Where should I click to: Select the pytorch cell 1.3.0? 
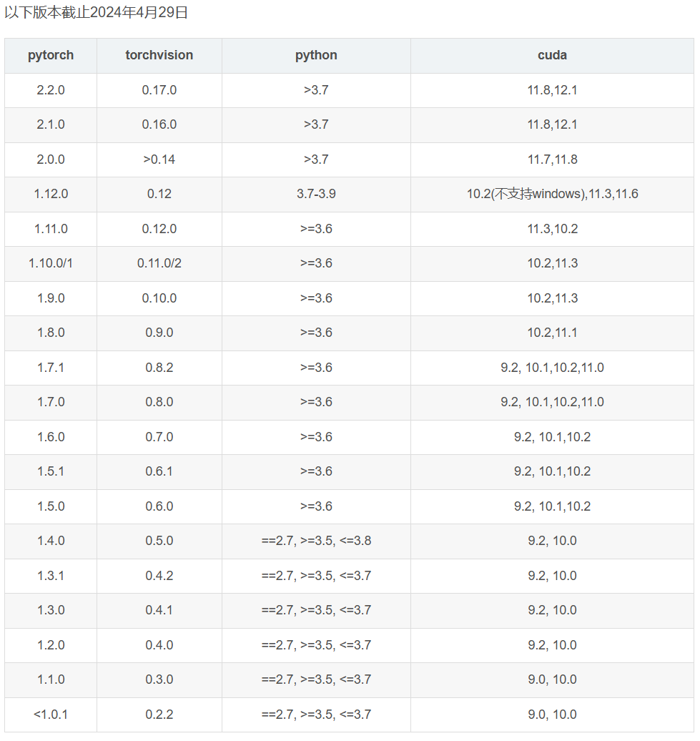click(x=51, y=611)
